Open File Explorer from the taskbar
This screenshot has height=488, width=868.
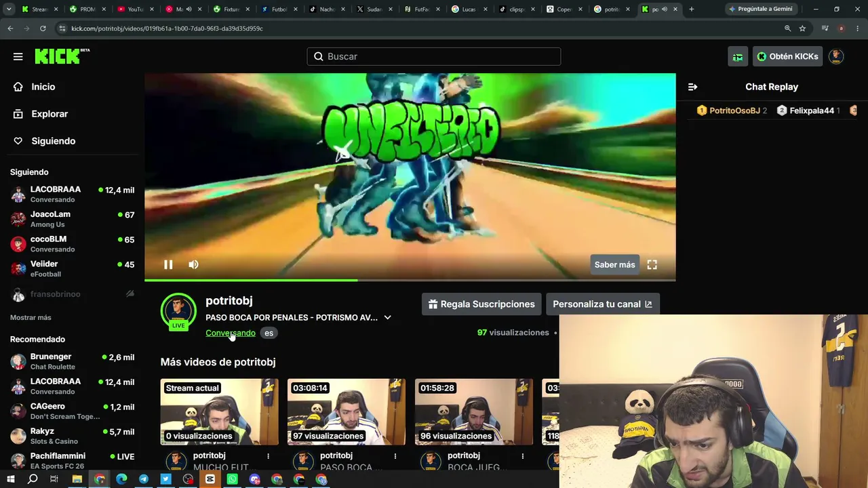coord(77,479)
